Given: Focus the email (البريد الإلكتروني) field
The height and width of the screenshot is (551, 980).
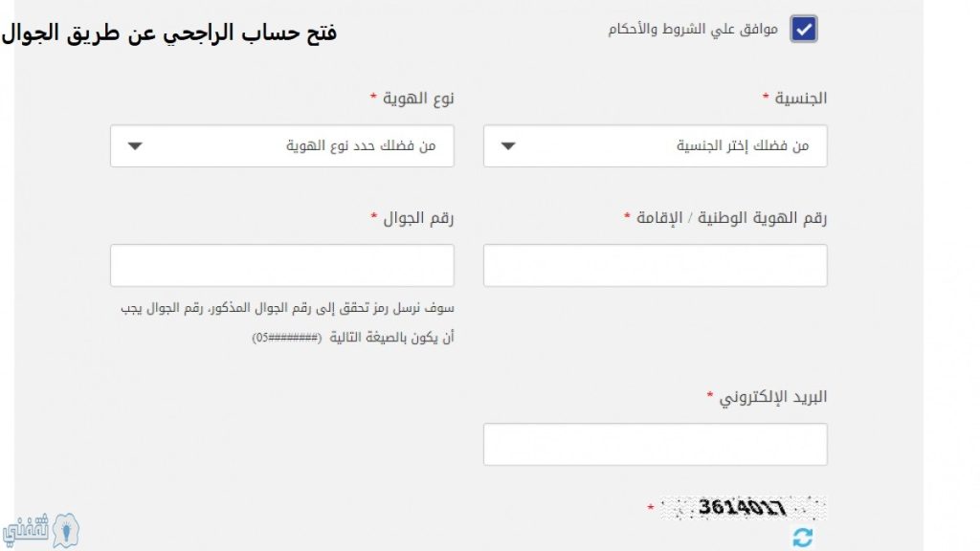Looking at the screenshot, I should [655, 444].
